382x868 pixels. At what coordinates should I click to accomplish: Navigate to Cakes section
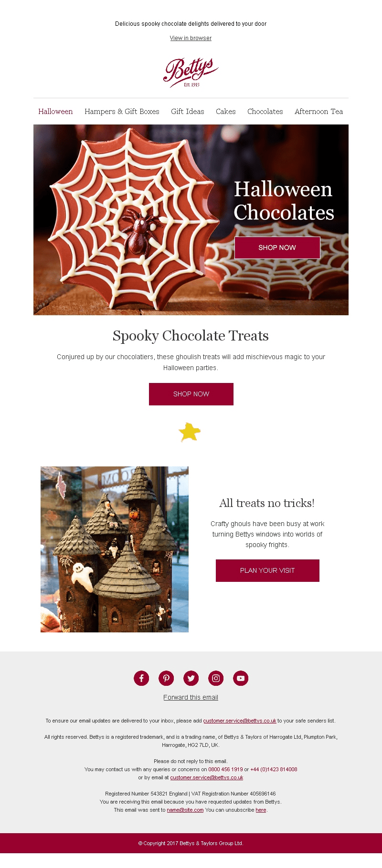click(226, 112)
